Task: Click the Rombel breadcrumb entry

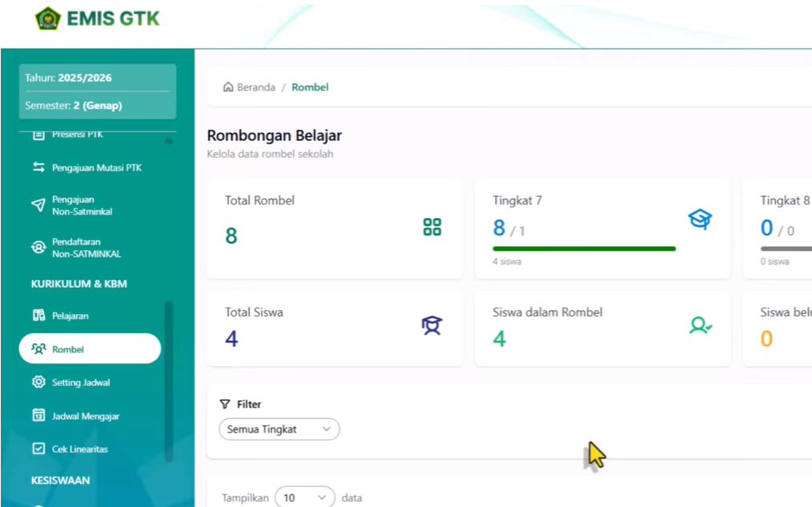Action: tap(310, 87)
